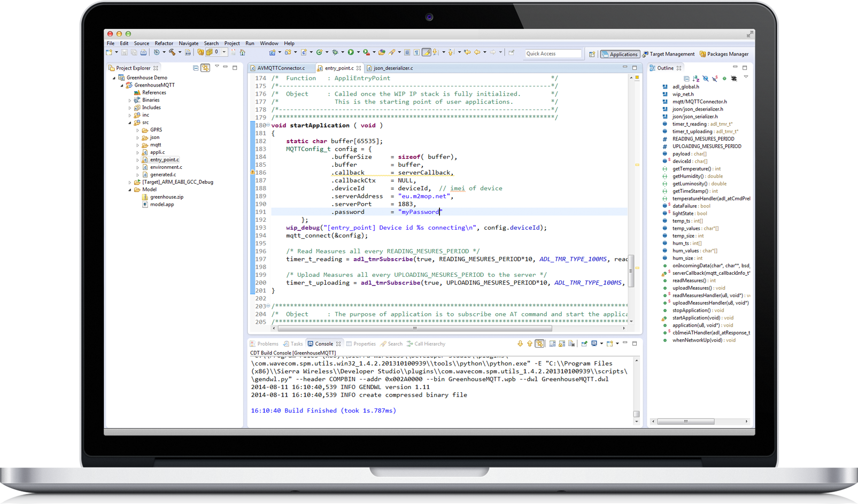The width and height of the screenshot is (858, 504).
Task: Click the Print icon in main toolbar
Action: click(143, 52)
